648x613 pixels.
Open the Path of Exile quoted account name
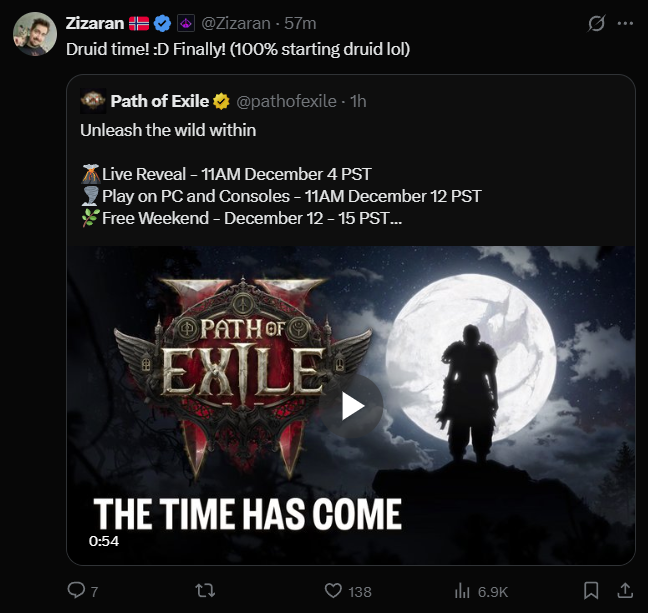(x=160, y=101)
